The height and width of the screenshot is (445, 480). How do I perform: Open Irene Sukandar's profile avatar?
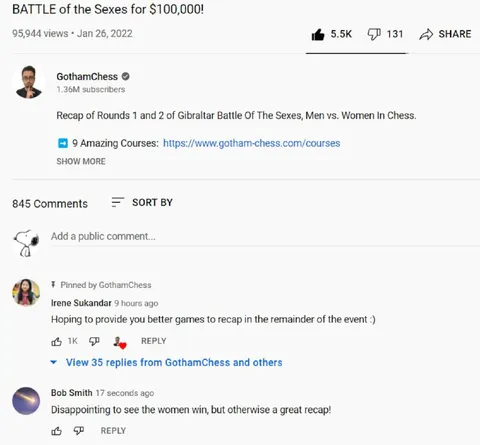(x=26, y=292)
